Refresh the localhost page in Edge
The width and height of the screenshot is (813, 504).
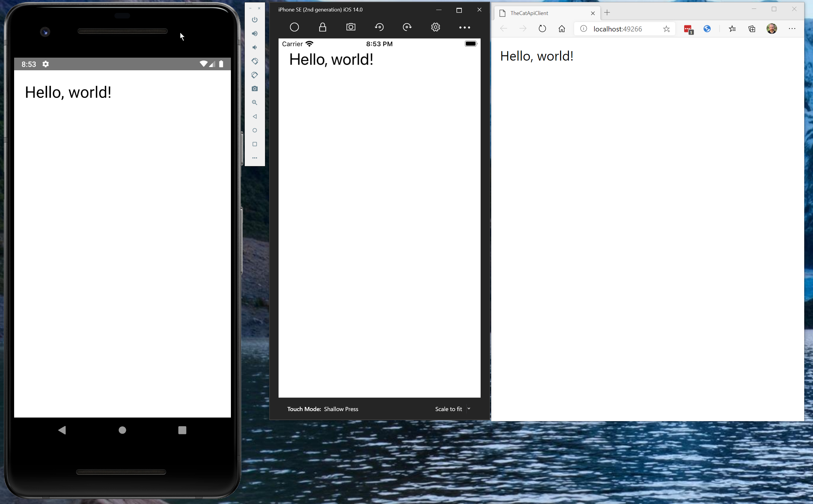pyautogui.click(x=542, y=29)
